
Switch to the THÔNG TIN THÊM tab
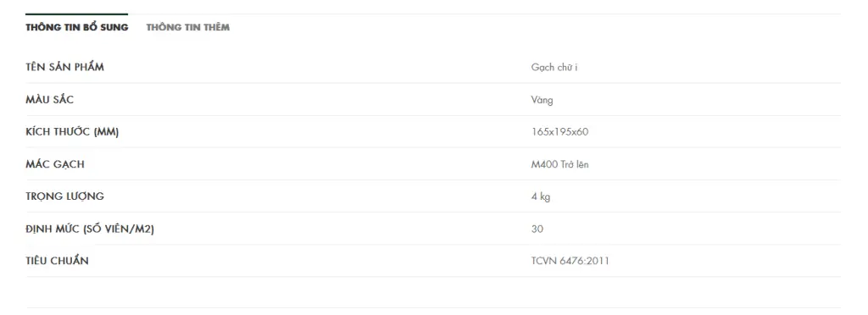pyautogui.click(x=187, y=27)
